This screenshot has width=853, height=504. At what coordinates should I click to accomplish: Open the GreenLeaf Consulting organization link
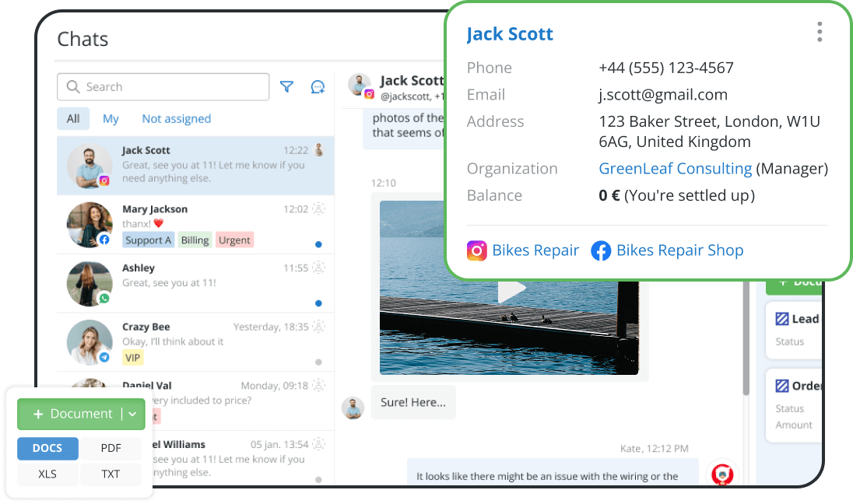click(675, 168)
